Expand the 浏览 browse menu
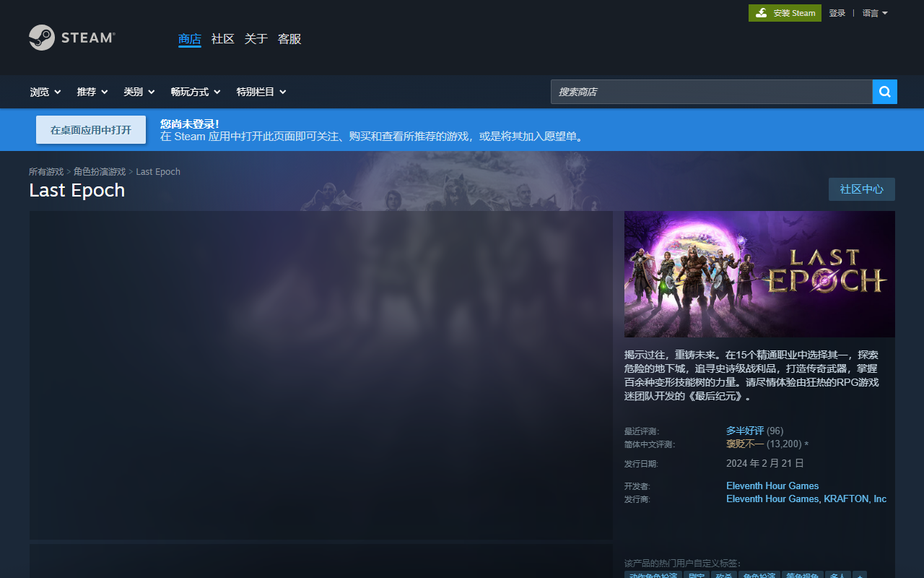Screen dimensions: 924x578 coord(45,92)
